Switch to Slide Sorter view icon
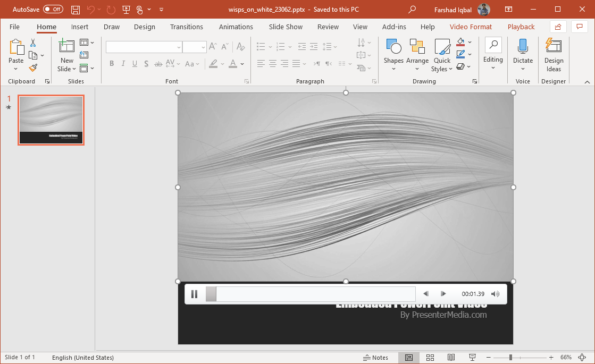 [x=430, y=358]
